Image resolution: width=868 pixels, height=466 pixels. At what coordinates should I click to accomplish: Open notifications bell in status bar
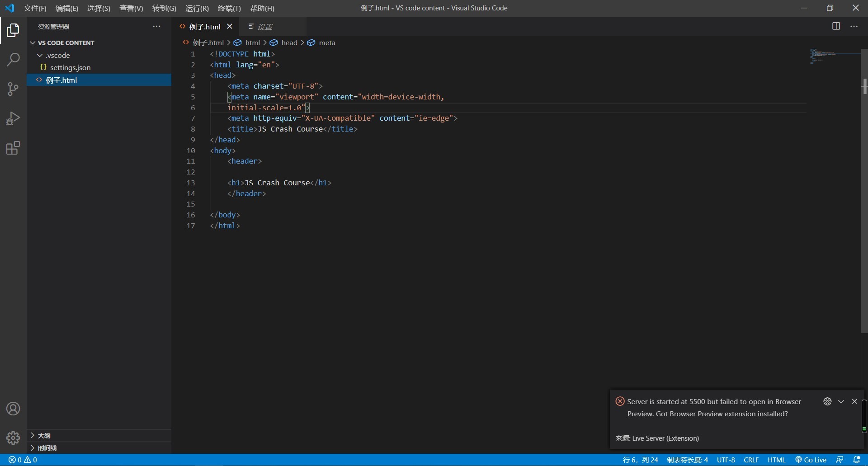coord(857,460)
